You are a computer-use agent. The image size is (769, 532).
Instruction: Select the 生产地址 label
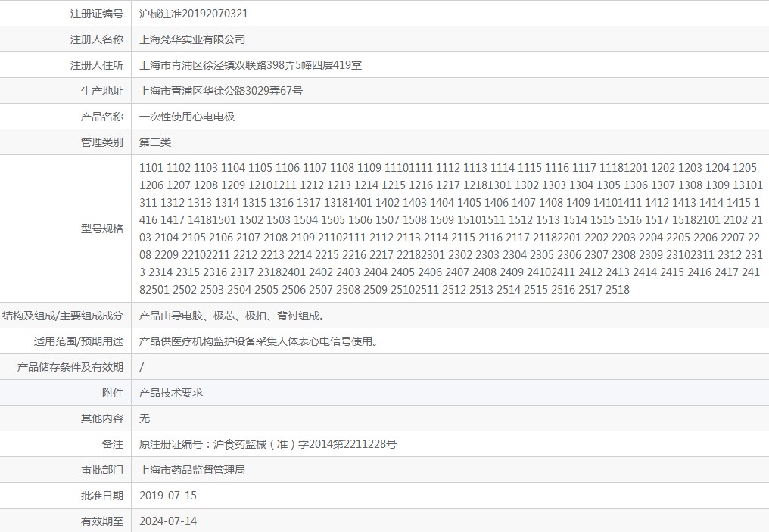tap(102, 91)
